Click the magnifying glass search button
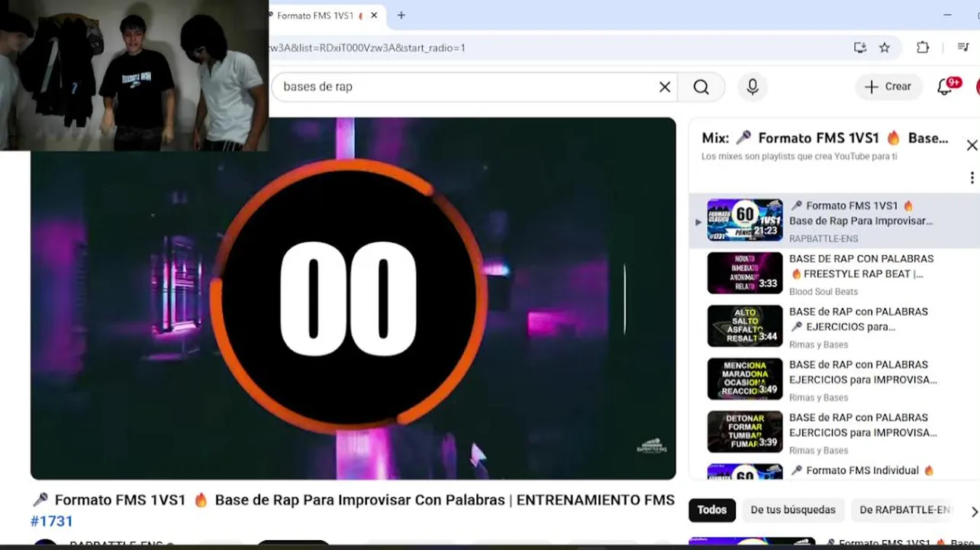Image resolution: width=980 pixels, height=550 pixels. pos(701,87)
